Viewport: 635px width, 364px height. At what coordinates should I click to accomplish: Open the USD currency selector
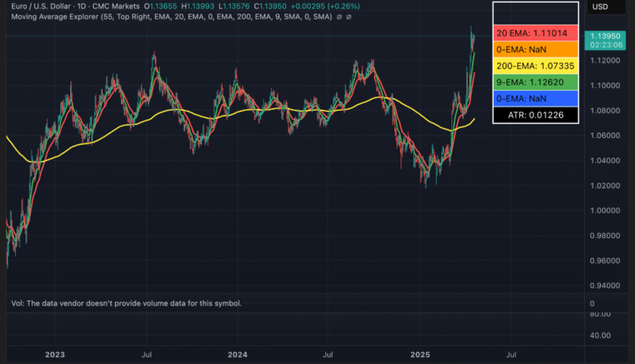point(600,7)
